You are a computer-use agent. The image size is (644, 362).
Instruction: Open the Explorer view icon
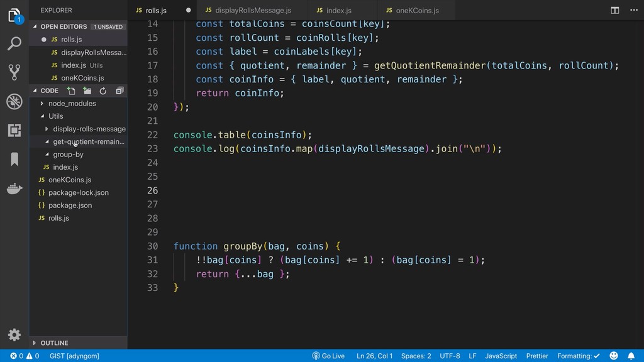tap(14, 16)
